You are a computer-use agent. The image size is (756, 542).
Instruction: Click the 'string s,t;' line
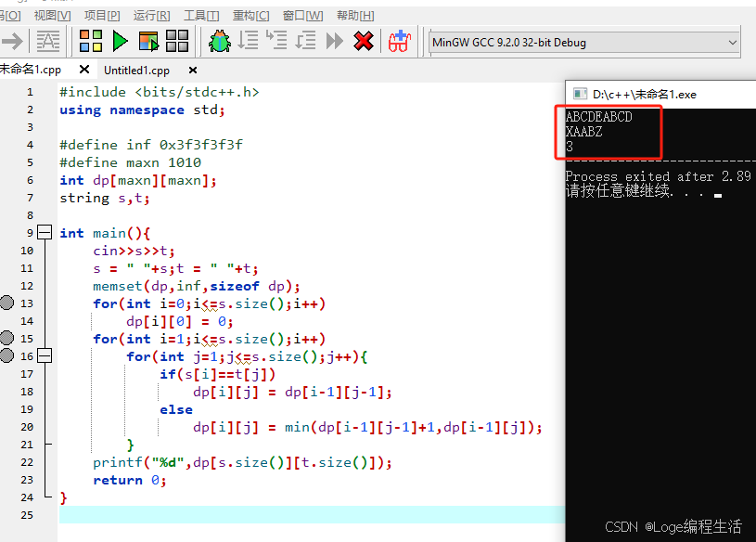coord(105,198)
